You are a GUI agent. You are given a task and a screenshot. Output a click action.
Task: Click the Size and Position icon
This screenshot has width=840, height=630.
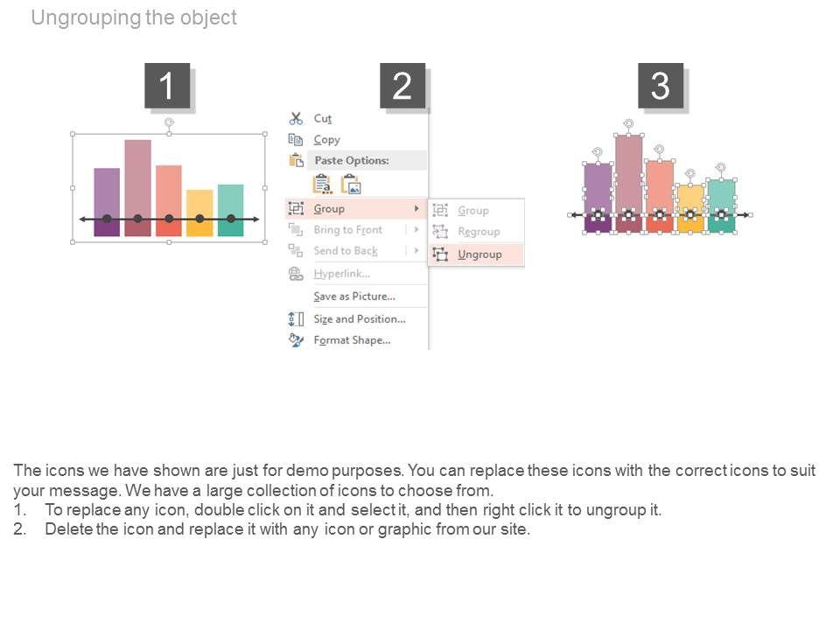296,318
